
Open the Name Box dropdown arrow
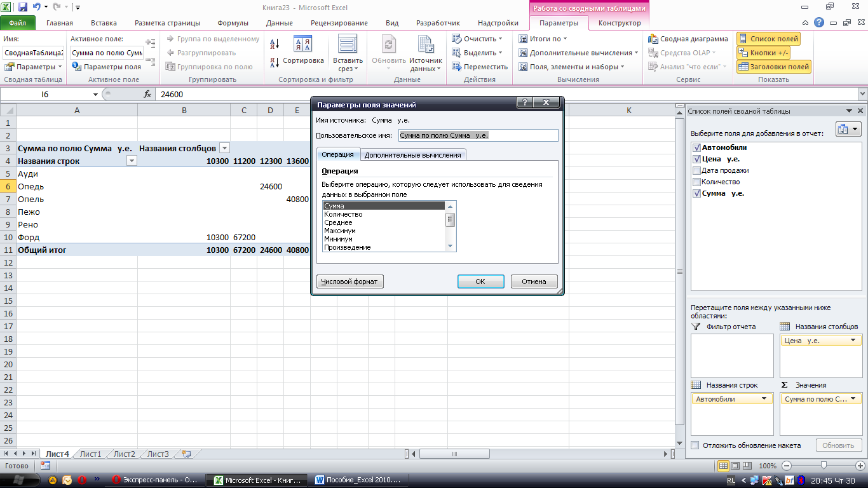coord(95,94)
